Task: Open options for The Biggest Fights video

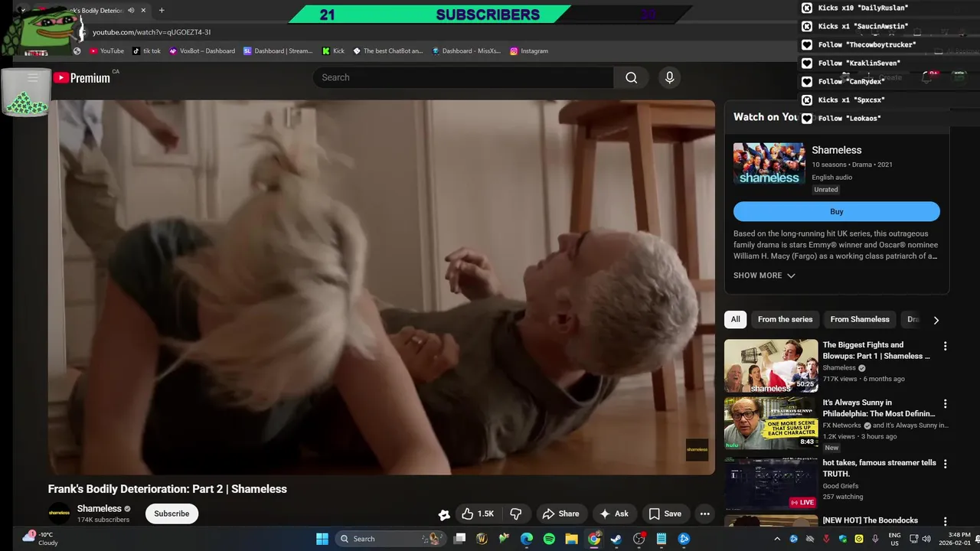Action: pos(945,346)
